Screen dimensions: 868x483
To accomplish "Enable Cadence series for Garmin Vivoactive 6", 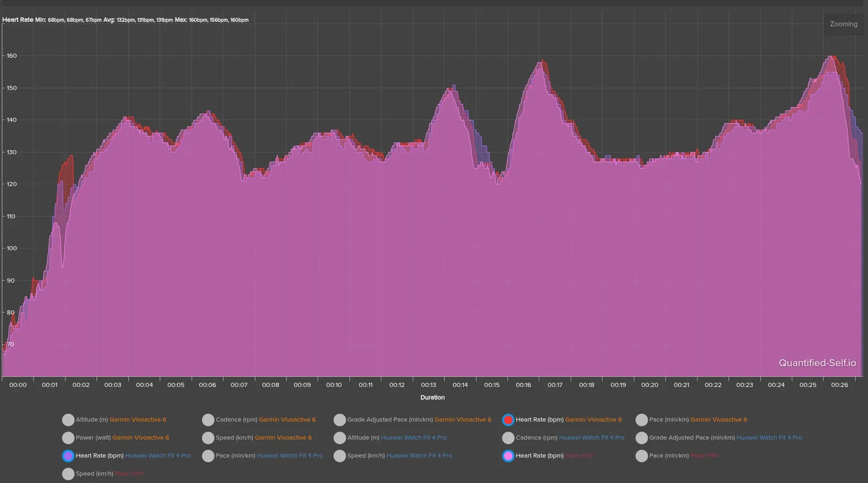I will point(208,420).
